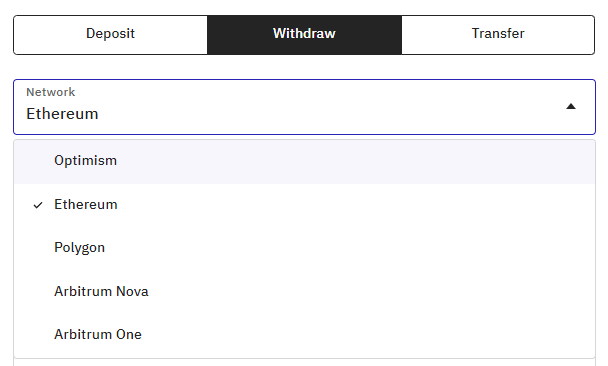Select the Withdraw tab

pos(304,35)
